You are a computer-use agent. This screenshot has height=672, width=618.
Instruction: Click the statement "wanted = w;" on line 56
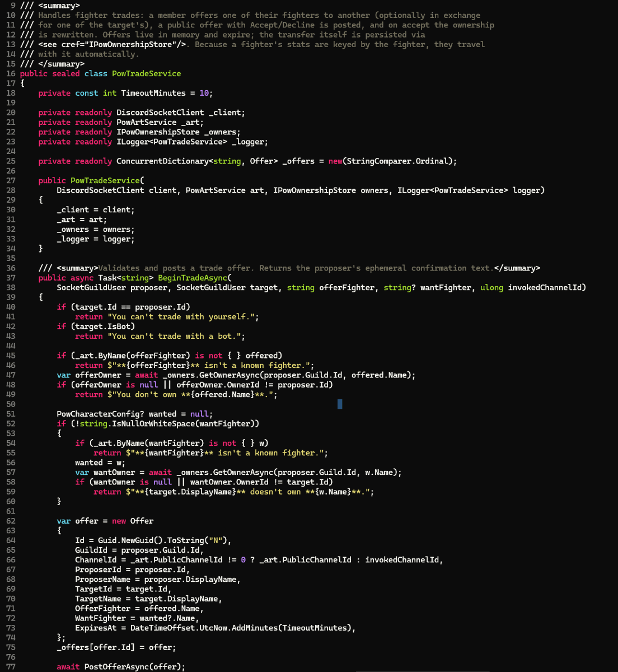[100, 463]
